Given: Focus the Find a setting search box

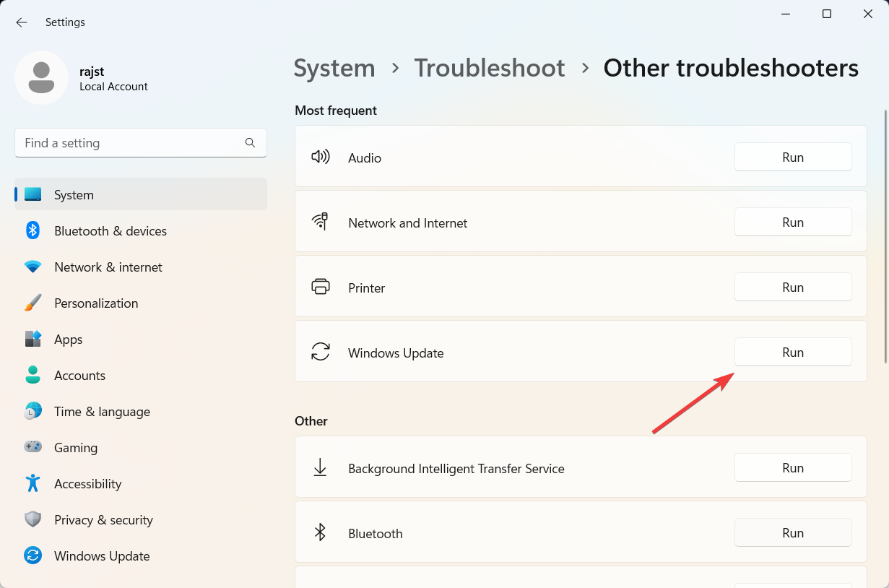Looking at the screenshot, I should tap(141, 143).
